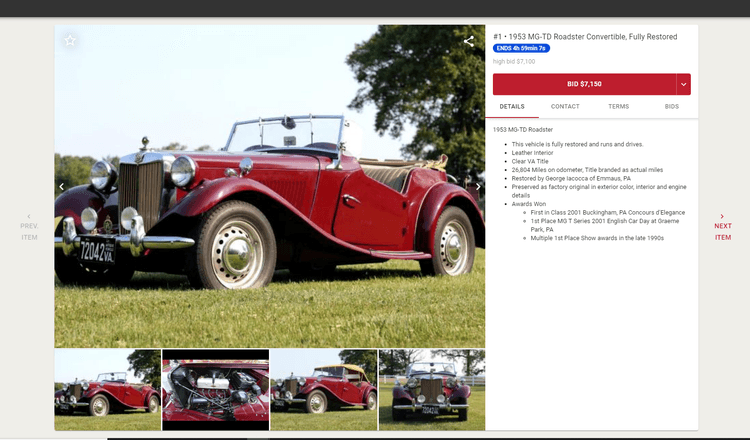Place bid of $7,150

pyautogui.click(x=585, y=84)
